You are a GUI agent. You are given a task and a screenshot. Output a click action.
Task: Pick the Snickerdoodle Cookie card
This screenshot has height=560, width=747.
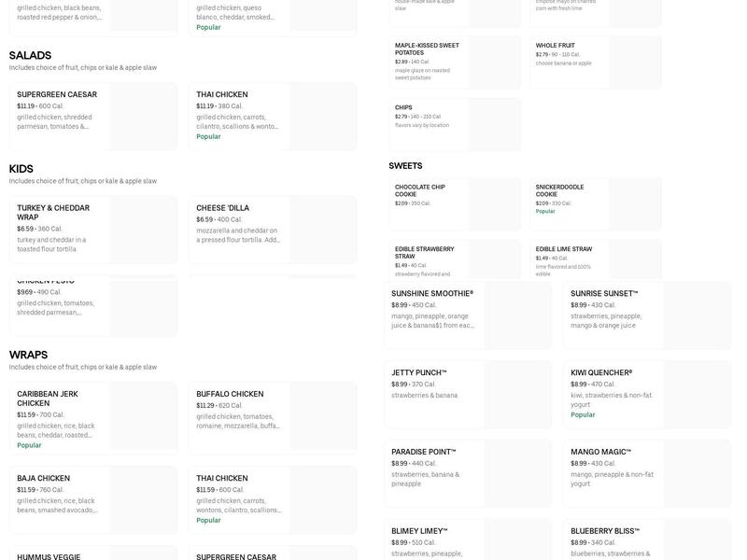(x=595, y=203)
